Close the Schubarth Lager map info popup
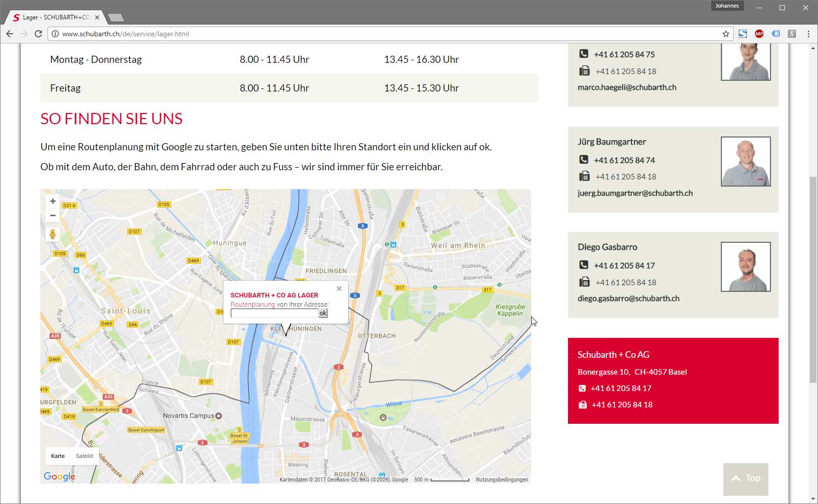Screen dimensions: 818x504 point(339,289)
